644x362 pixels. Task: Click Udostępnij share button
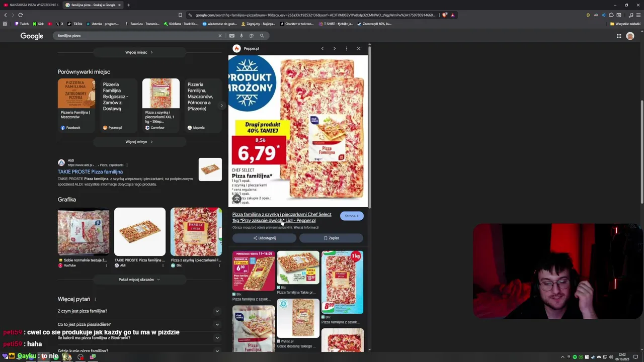tap(264, 238)
